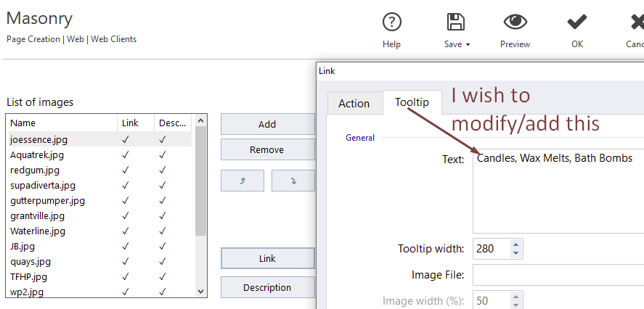Open the Description button
The width and height of the screenshot is (644, 309).
pos(267,288)
